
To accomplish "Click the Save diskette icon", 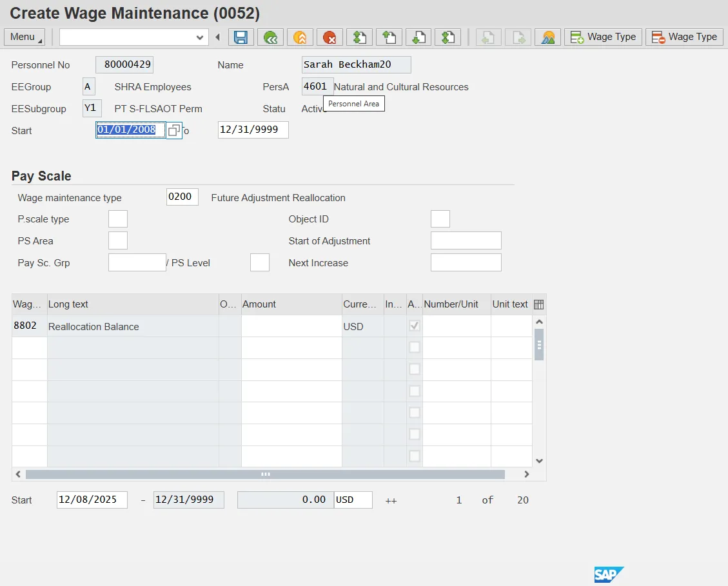I will pos(241,37).
